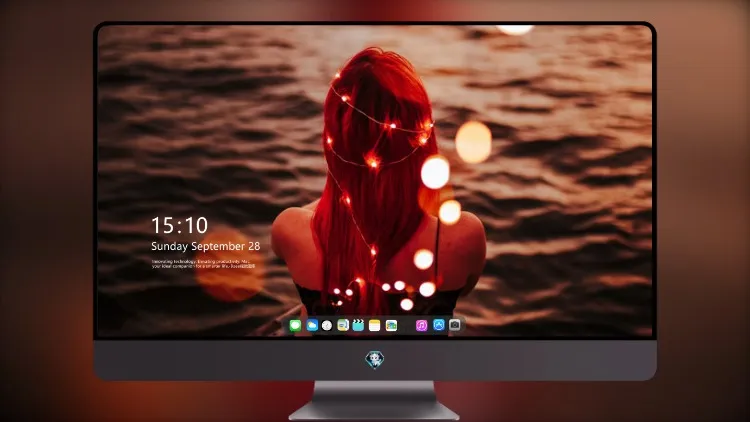Open the teal clapperboard video app

[358, 326]
